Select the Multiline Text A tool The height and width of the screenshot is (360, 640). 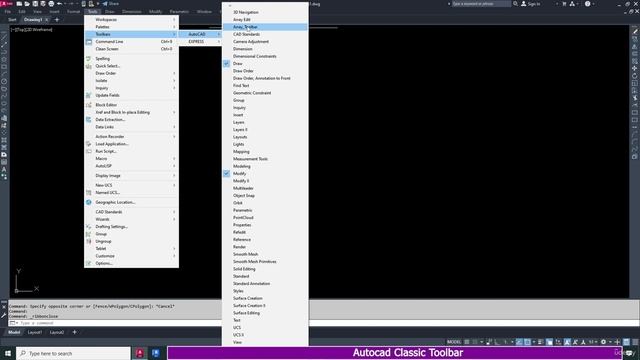point(4,169)
